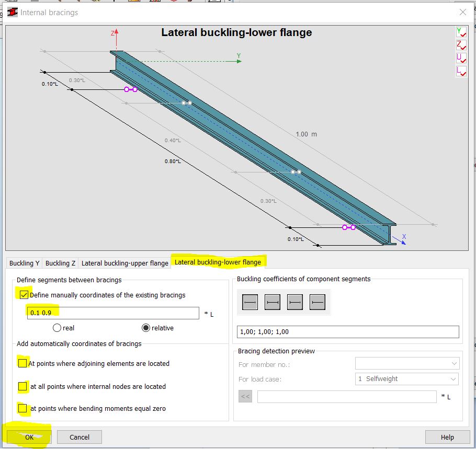Image resolution: width=476 pixels, height=449 pixels.
Task: Open the load case dropdown showing Selfweight
Action: click(406, 379)
